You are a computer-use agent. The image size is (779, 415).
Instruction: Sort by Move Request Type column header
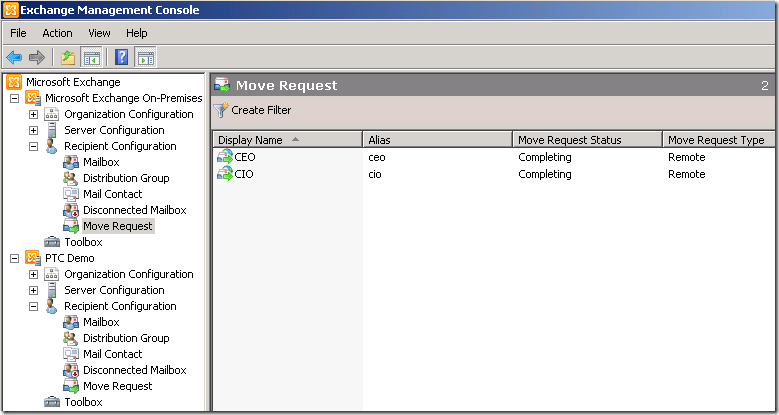pos(719,140)
